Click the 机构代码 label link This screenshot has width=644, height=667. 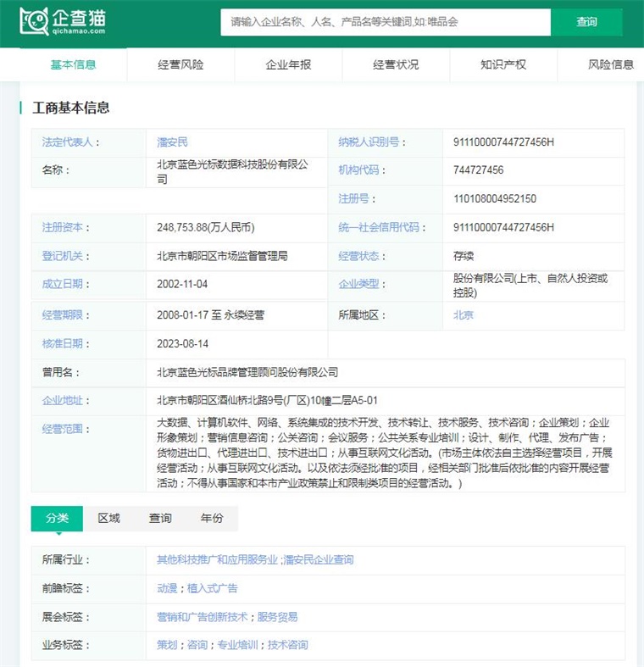click(358, 170)
